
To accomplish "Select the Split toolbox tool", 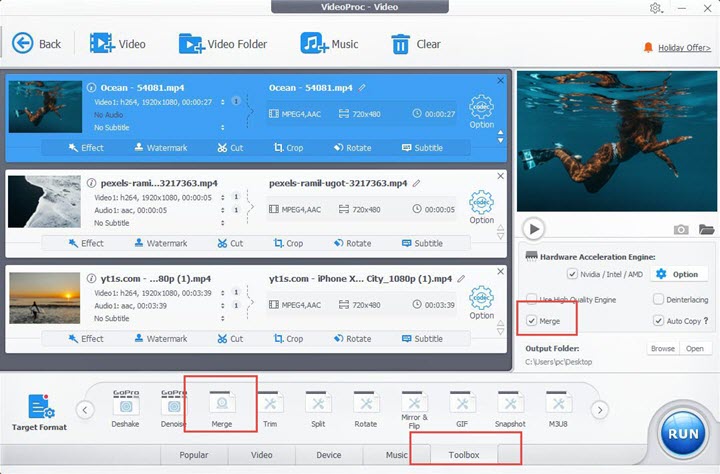I will tap(318, 408).
